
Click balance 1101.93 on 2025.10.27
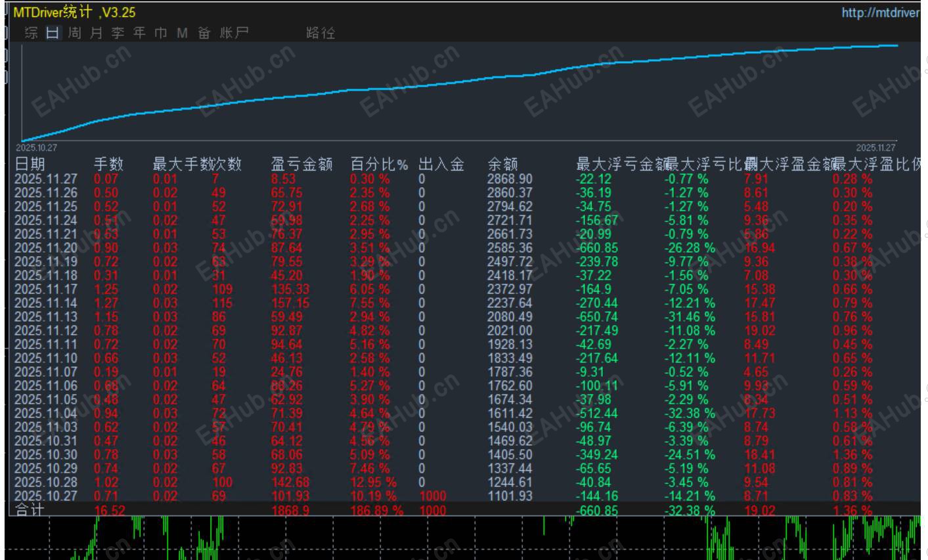510,496
